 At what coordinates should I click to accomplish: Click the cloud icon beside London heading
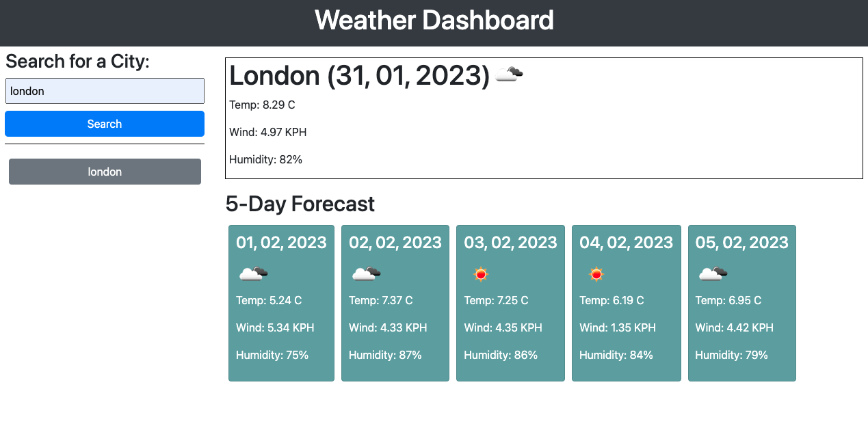(x=509, y=74)
